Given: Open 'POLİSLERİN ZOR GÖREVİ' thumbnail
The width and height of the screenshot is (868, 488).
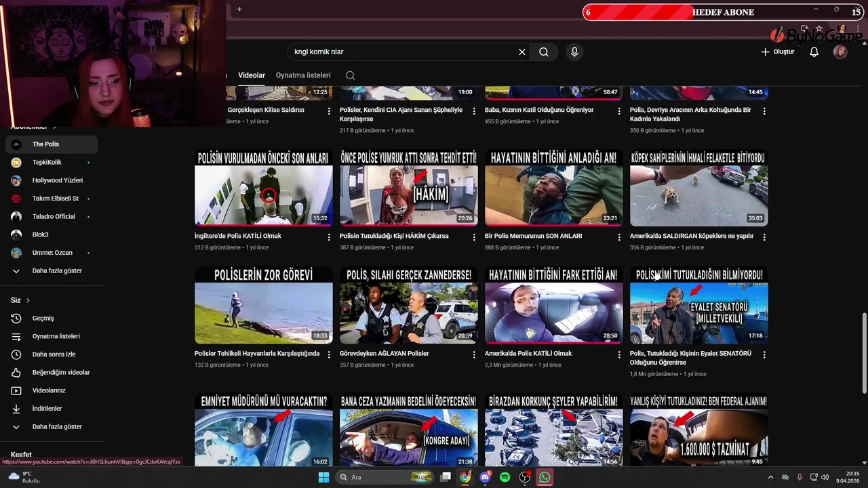Looking at the screenshot, I should coord(264,305).
